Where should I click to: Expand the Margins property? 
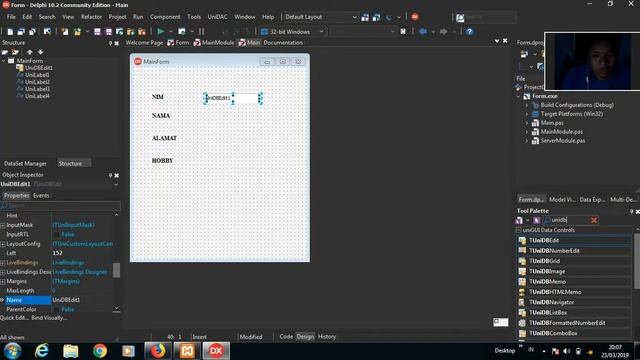tap(3, 282)
